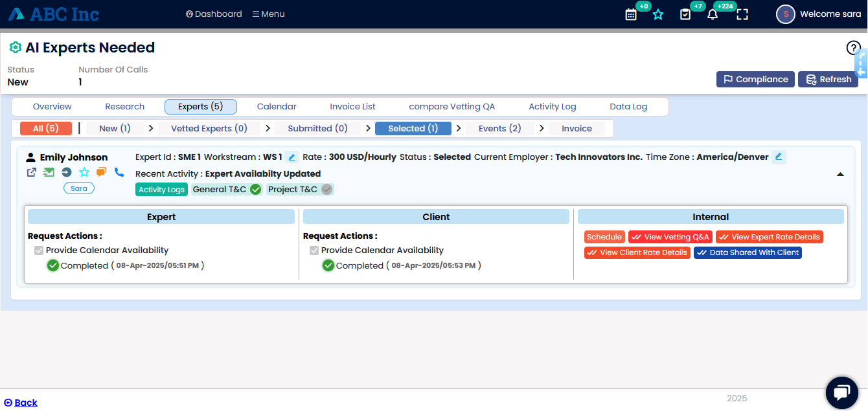This screenshot has width=868, height=411.
Task: Open the Menu dropdown in the top bar
Action: pos(268,14)
